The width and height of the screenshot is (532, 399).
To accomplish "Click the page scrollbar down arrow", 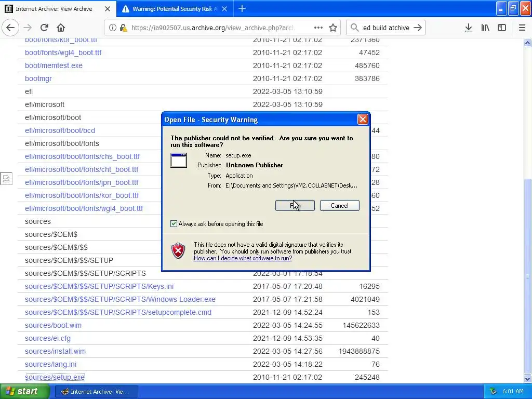I will [527, 379].
